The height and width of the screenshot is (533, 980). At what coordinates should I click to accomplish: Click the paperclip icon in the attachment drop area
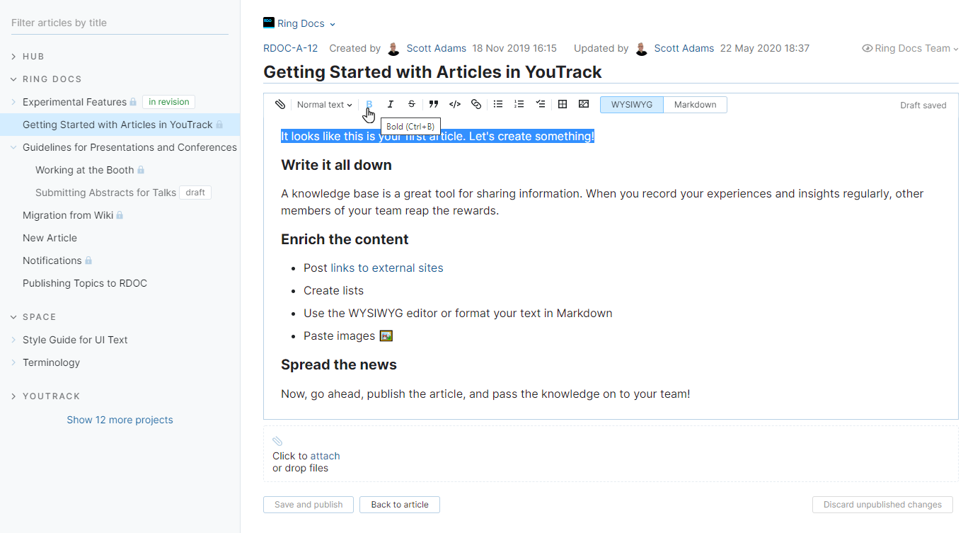coord(277,441)
